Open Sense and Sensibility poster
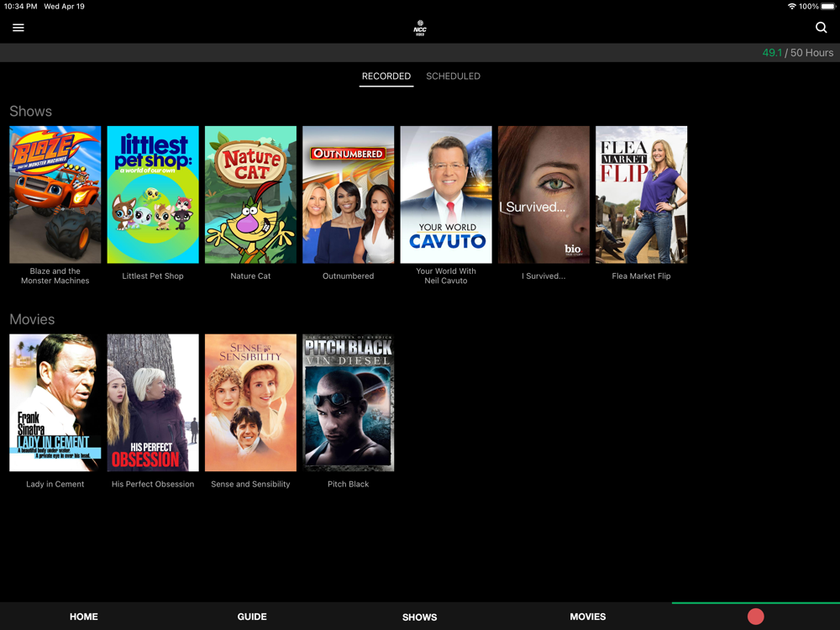This screenshot has height=630, width=840. 250,403
